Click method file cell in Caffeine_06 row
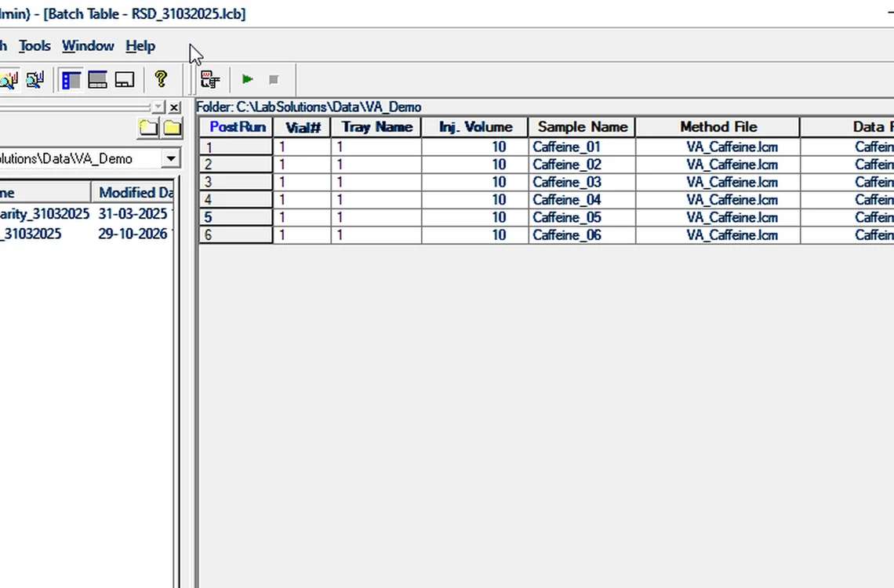 [x=718, y=235]
